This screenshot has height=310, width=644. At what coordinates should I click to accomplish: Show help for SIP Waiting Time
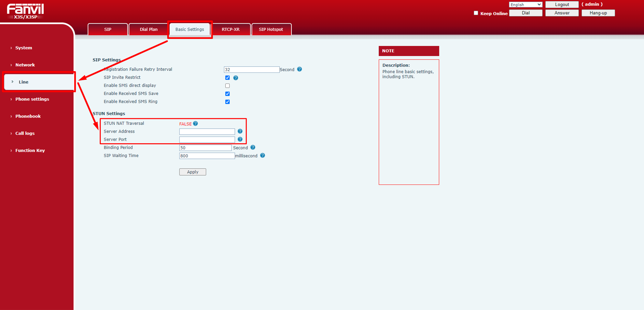pyautogui.click(x=262, y=156)
